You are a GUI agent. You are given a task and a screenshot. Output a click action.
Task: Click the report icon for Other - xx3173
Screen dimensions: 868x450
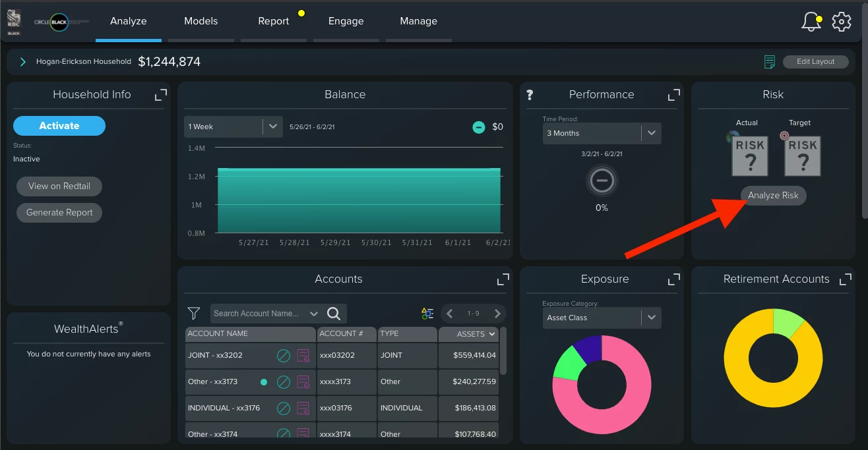(303, 382)
